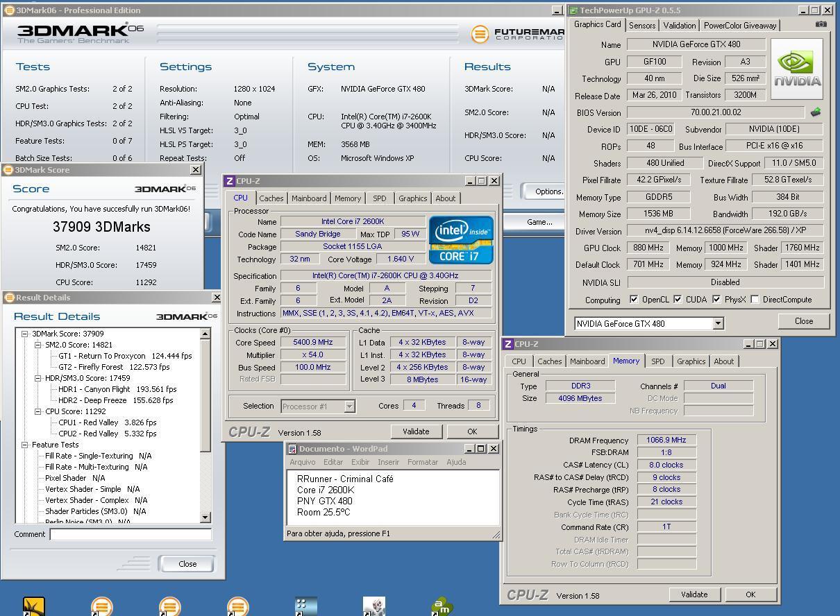This screenshot has height=616, width=840.
Task: Open the Validation tab in GPU-Z
Action: (679, 26)
